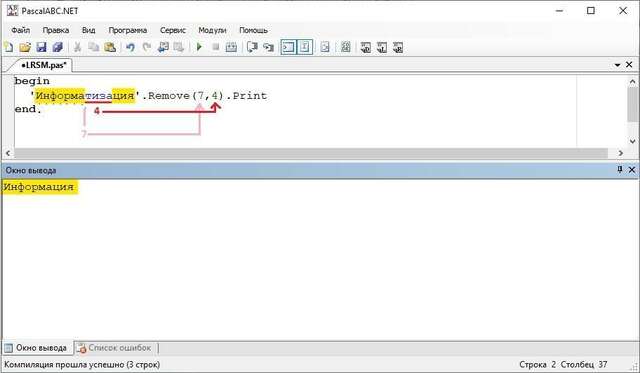
Task: Run the program with green arrow
Action: (199, 47)
